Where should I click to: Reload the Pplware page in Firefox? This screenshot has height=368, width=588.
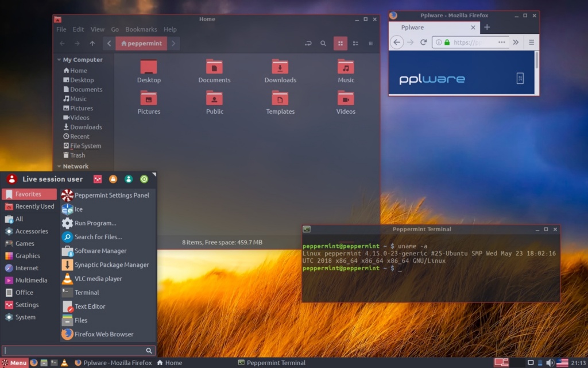(423, 42)
